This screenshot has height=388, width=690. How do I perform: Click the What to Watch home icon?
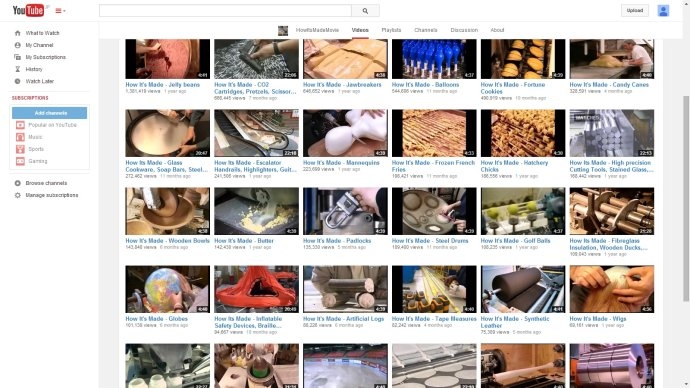(18, 33)
